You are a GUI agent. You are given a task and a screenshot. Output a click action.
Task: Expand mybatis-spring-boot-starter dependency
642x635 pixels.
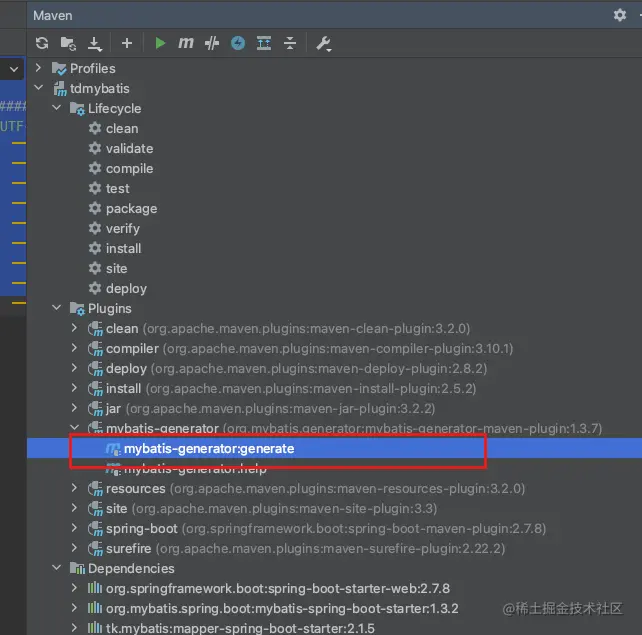tap(74, 608)
